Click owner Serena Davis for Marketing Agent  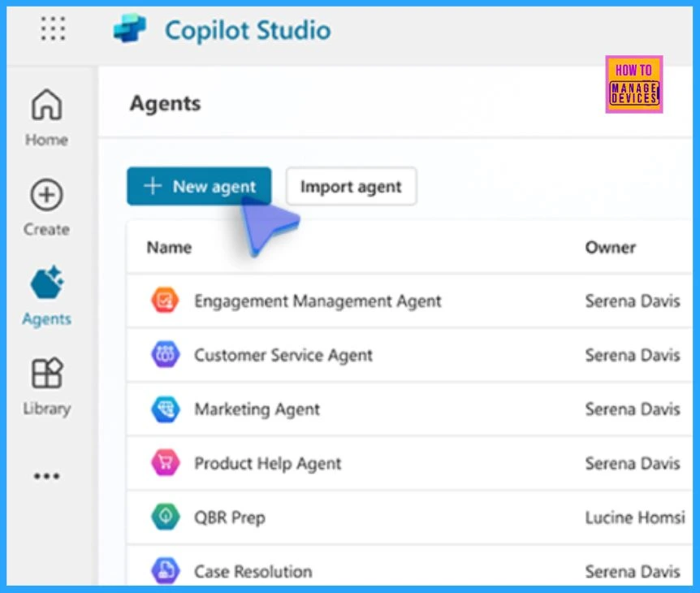[633, 409]
